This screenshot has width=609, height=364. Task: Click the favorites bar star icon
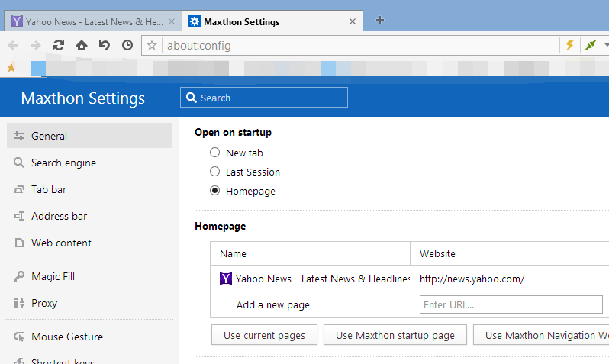click(11, 68)
